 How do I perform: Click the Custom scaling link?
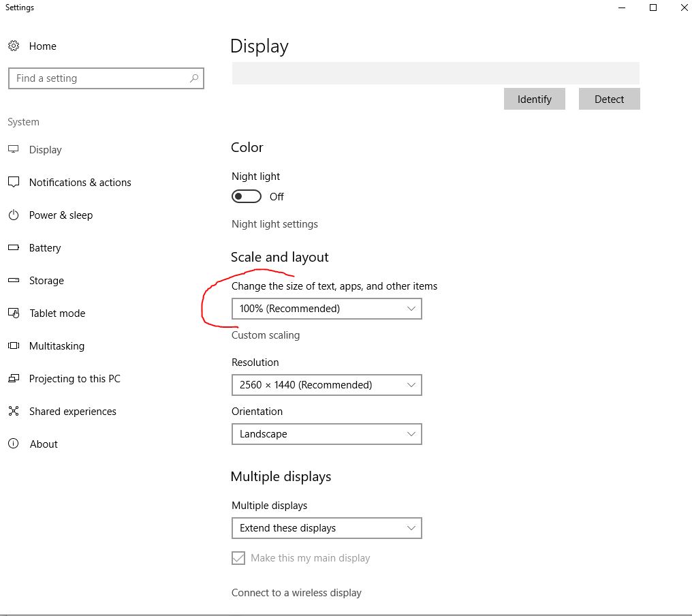coord(266,335)
